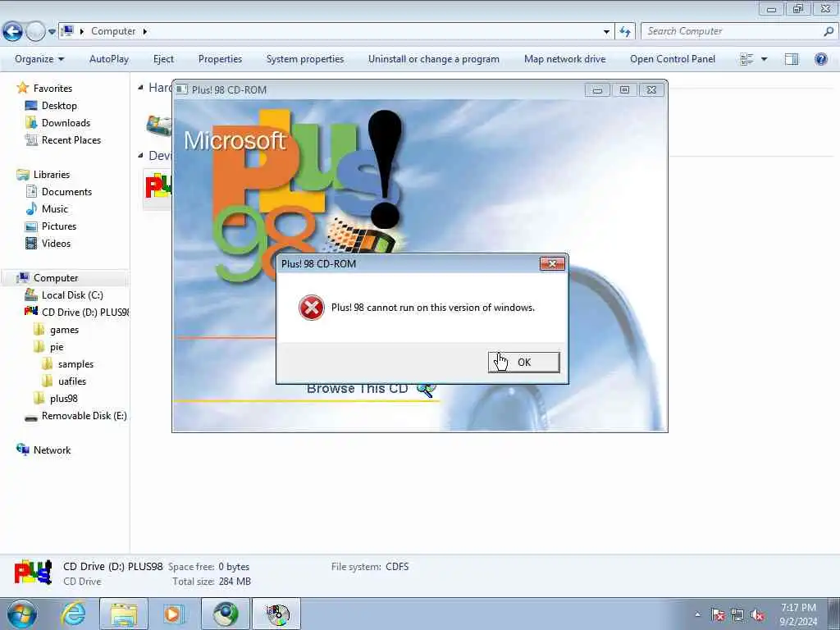This screenshot has height=630, width=840.
Task: Click Eject in the toolbar
Action: pyautogui.click(x=163, y=59)
